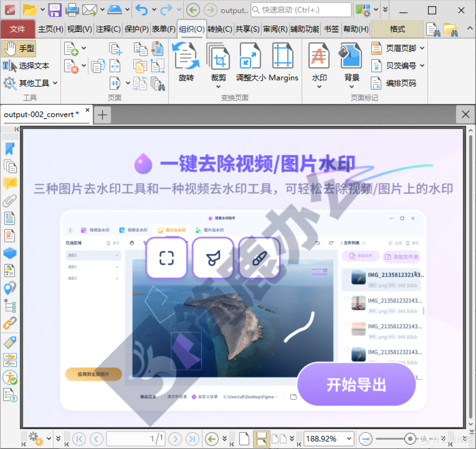Open the 格式 contextual tab

pyautogui.click(x=397, y=29)
